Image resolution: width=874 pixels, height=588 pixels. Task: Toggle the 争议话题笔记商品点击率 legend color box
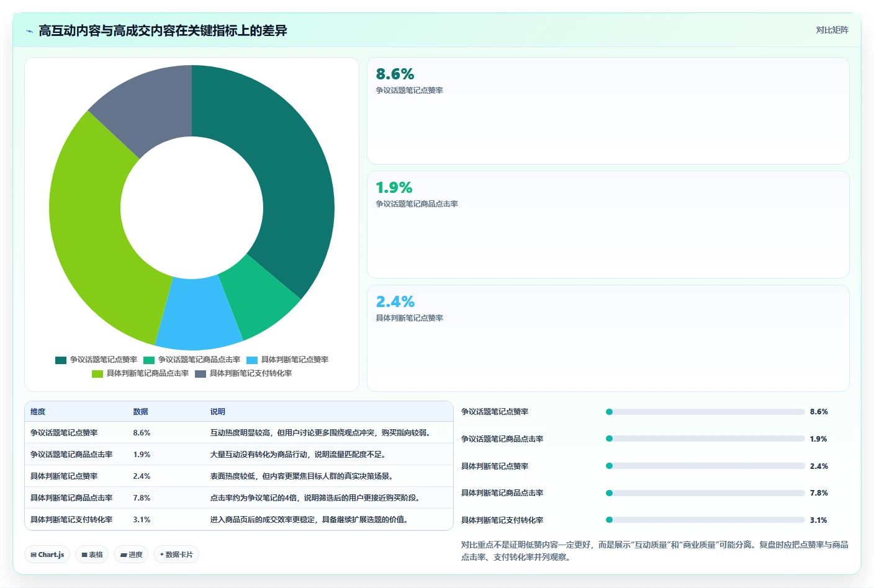[x=149, y=360]
